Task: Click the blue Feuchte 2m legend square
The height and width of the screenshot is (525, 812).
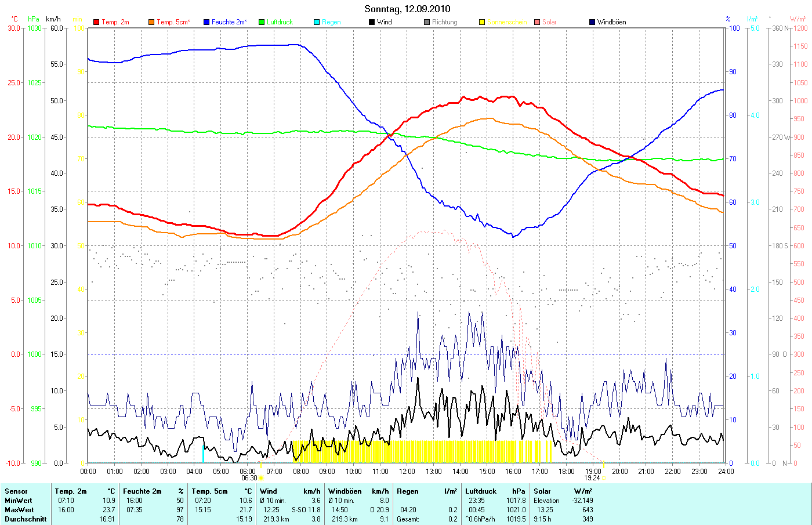Action: point(206,22)
